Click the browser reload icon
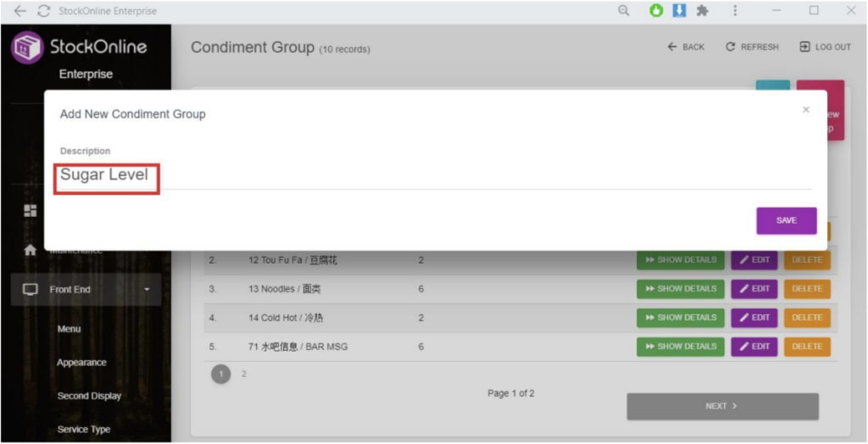868x444 pixels. [43, 11]
